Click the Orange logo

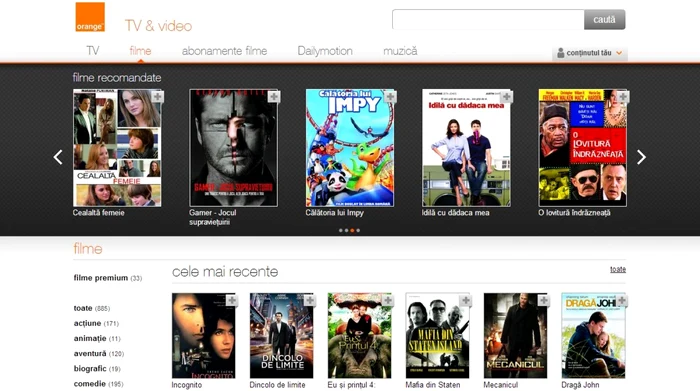pos(90,17)
